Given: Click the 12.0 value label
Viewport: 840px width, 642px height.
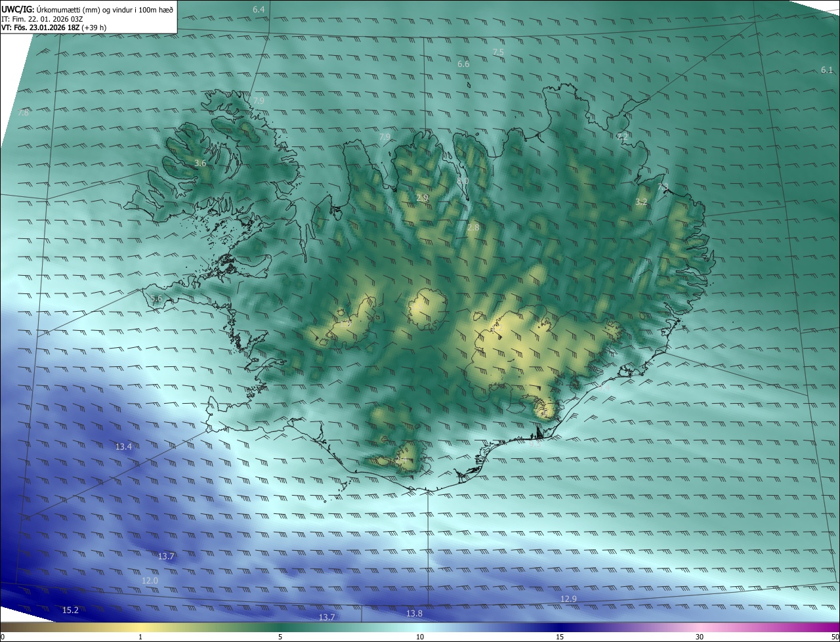Looking at the screenshot, I should (150, 581).
